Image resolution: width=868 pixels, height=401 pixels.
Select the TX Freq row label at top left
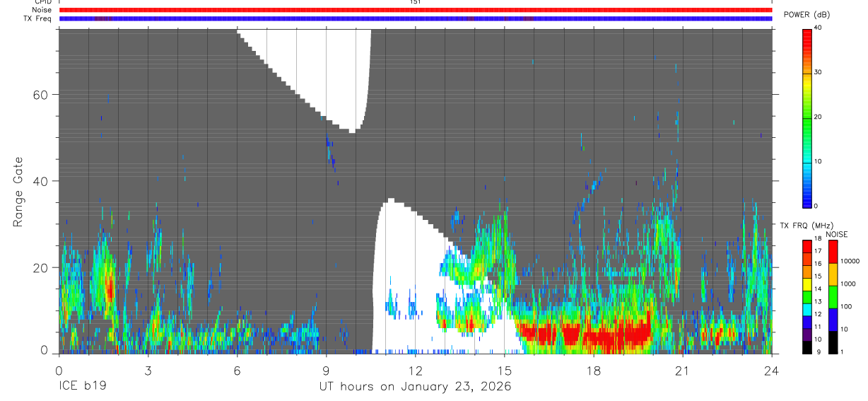(x=37, y=18)
